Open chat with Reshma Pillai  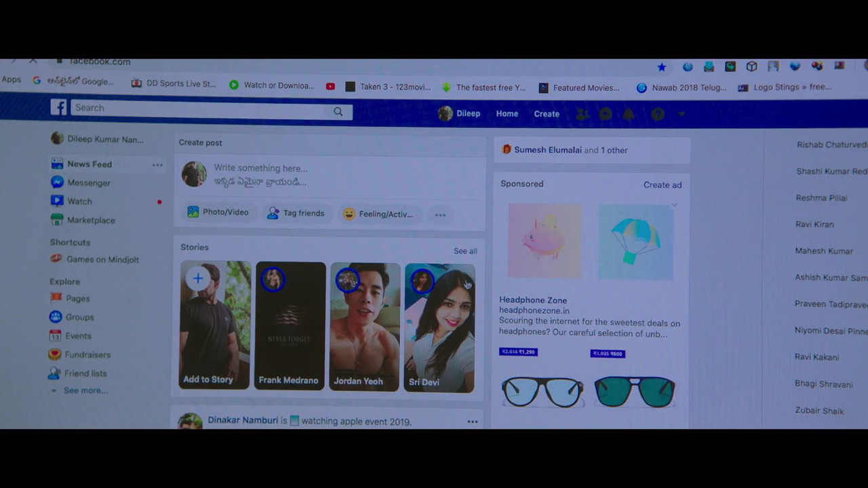click(821, 198)
